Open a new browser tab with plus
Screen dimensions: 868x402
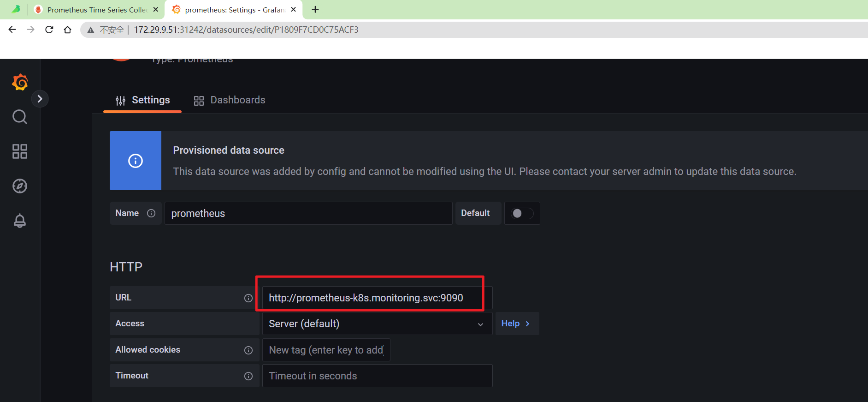point(315,10)
